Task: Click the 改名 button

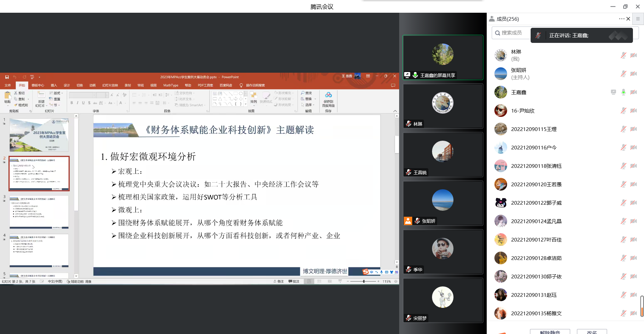Action: click(592, 332)
